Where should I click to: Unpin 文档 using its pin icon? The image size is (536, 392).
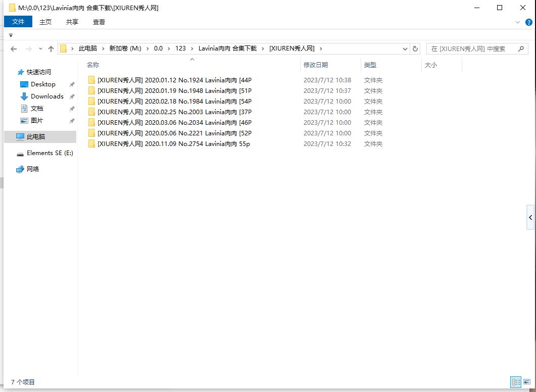pyautogui.click(x=72, y=109)
